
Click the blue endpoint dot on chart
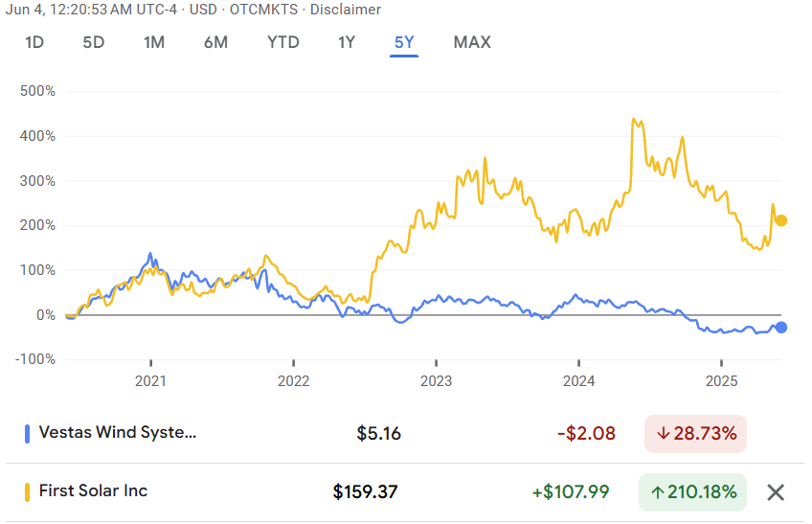point(781,328)
